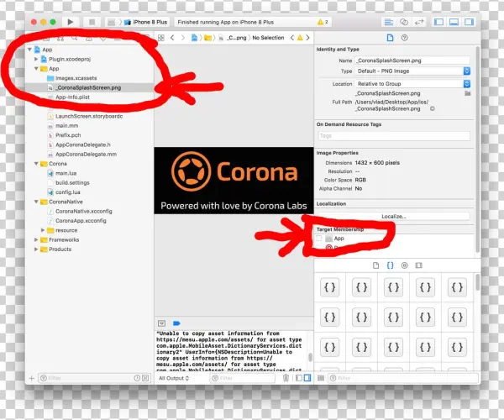Choose a new file path via folder icon
The height and width of the screenshot is (420, 504).
467,93
